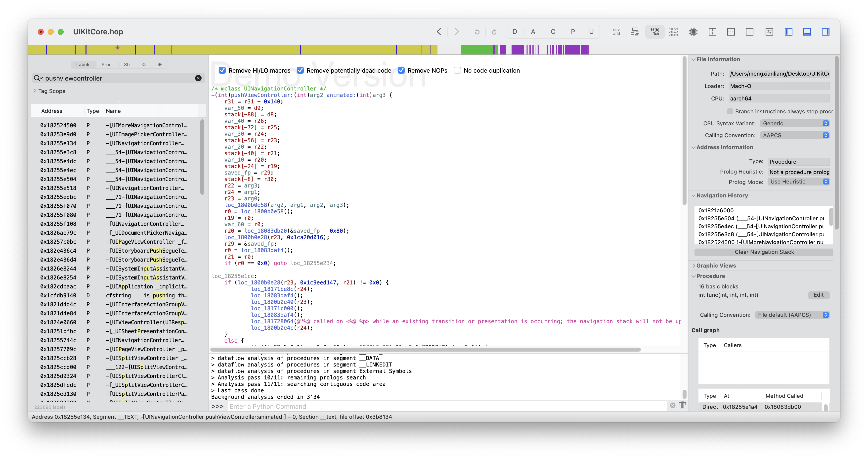This screenshot has width=868, height=459.
Task: Switch to the Labels tab
Action: click(x=83, y=64)
